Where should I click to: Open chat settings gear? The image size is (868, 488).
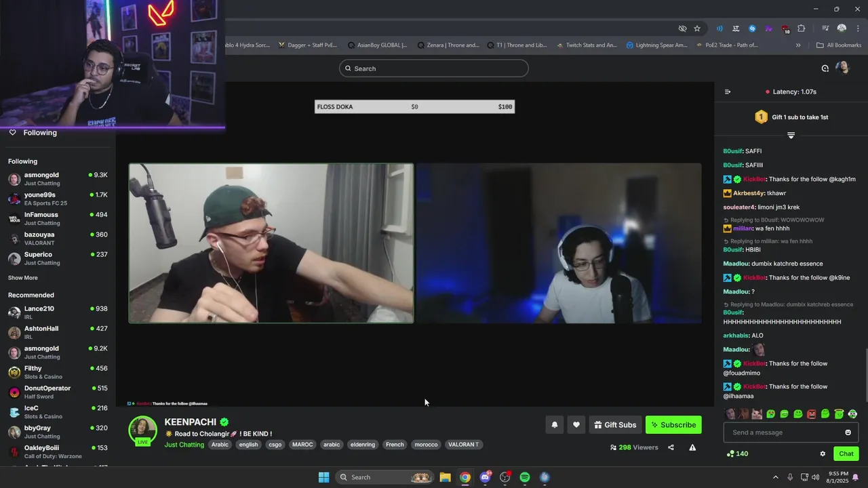point(823,454)
